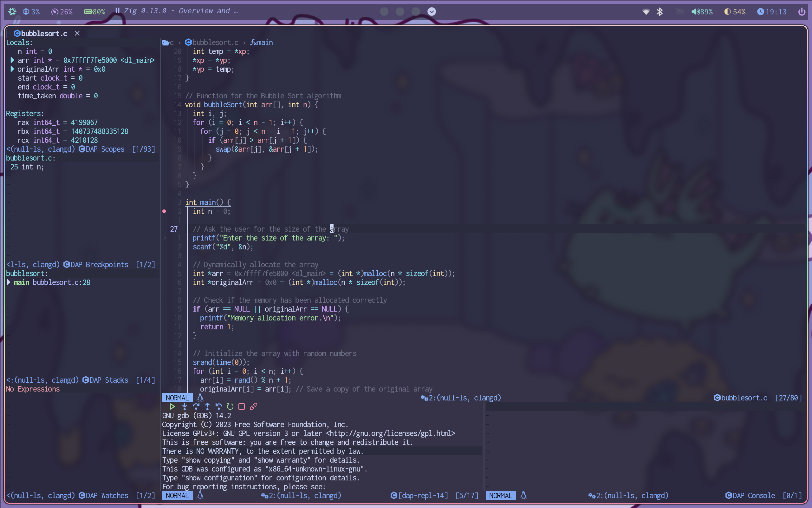Click the NORMAL mode indicator in the editor statusline
This screenshot has height=508, width=812.
click(177, 398)
